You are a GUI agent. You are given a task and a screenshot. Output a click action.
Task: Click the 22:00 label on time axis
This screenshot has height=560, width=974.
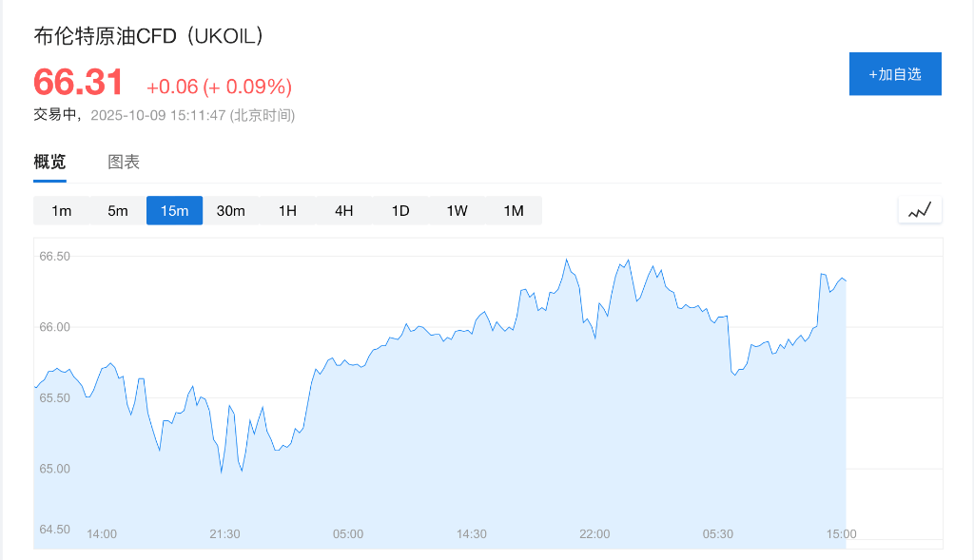(x=594, y=534)
